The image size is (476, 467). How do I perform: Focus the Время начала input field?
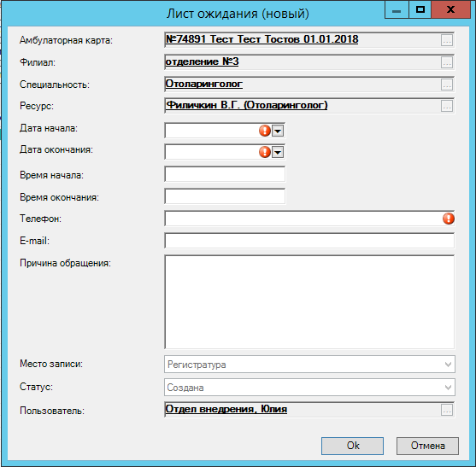click(x=225, y=174)
